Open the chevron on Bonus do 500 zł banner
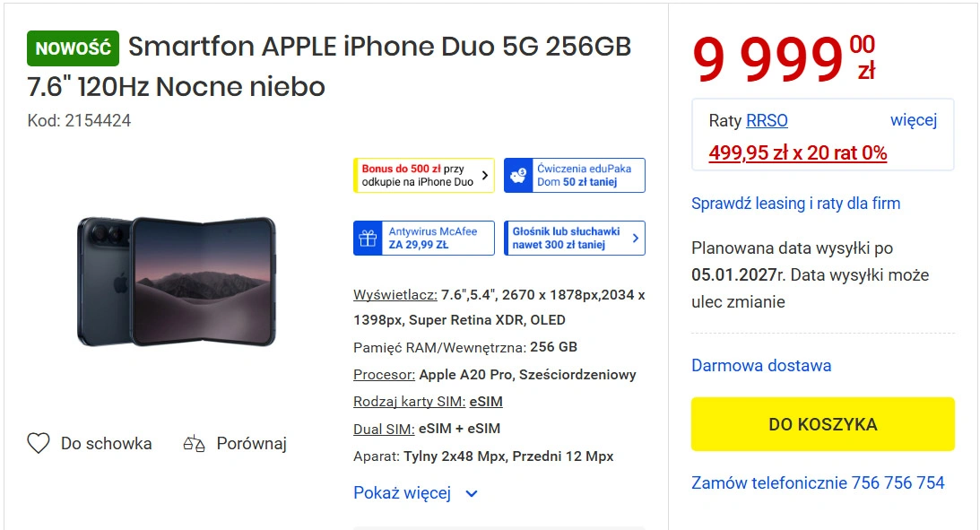 point(484,175)
